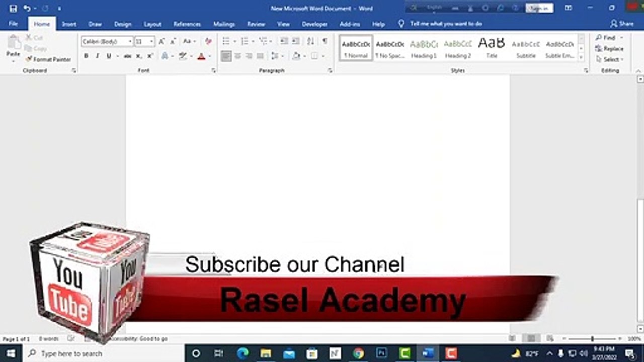
Task: Open the Select menu in Editing group
Action: pyautogui.click(x=609, y=59)
